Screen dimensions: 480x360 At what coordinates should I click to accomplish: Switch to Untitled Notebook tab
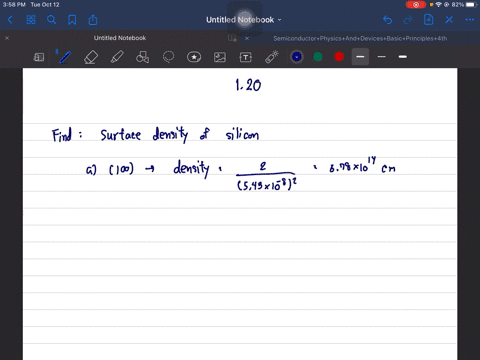[120, 38]
